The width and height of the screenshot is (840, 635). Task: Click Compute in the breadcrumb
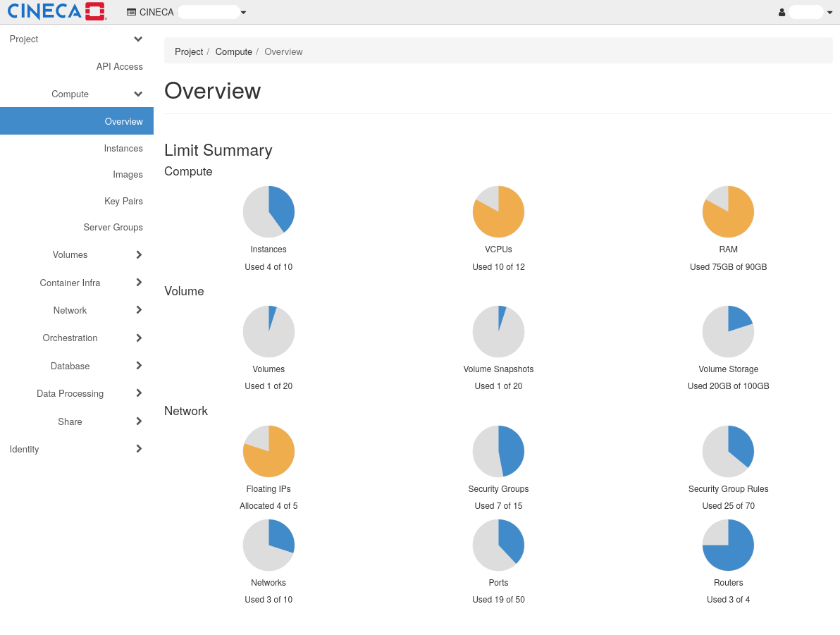tap(233, 51)
